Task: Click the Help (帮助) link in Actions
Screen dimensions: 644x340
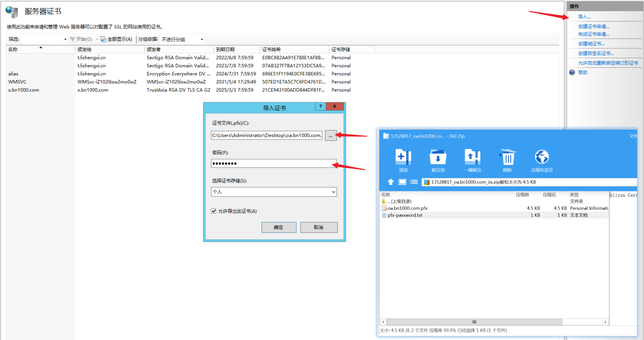Action: [583, 72]
